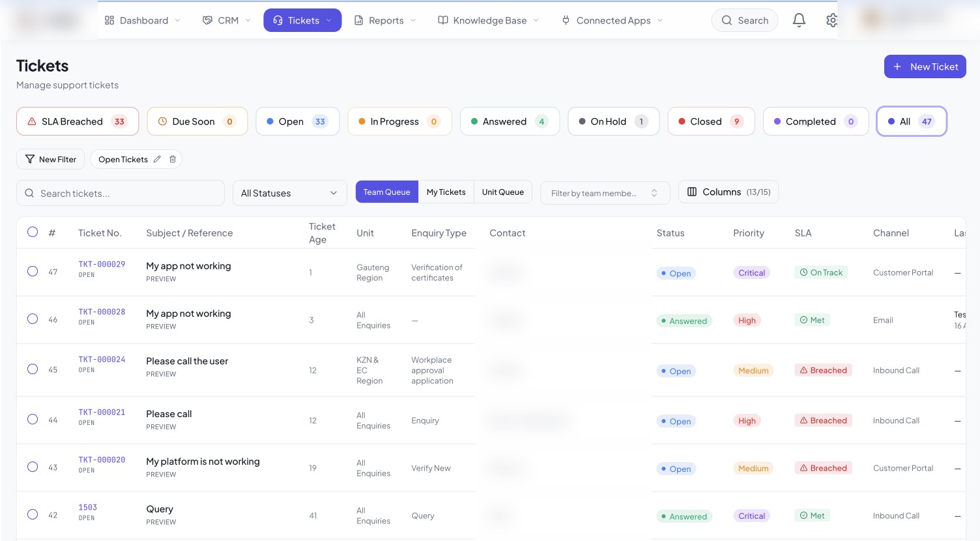Show In Progress tickets
Screen dimensions: 980x541
pyautogui.click(x=400, y=121)
